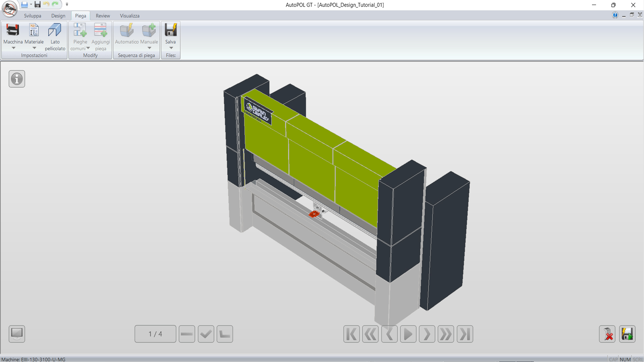Open the Visualizza tab
The height and width of the screenshot is (362, 644).
tap(130, 16)
